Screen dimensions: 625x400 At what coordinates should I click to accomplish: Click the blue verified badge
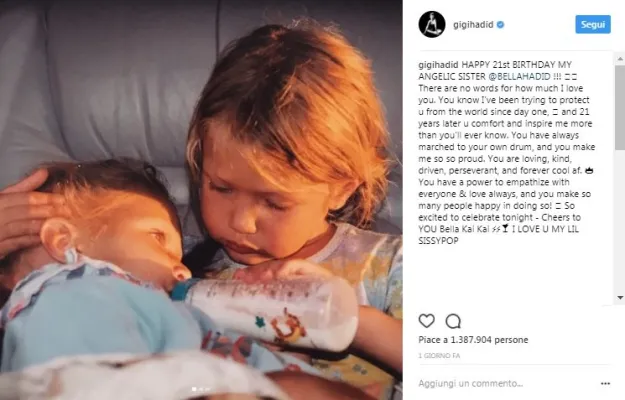point(501,25)
